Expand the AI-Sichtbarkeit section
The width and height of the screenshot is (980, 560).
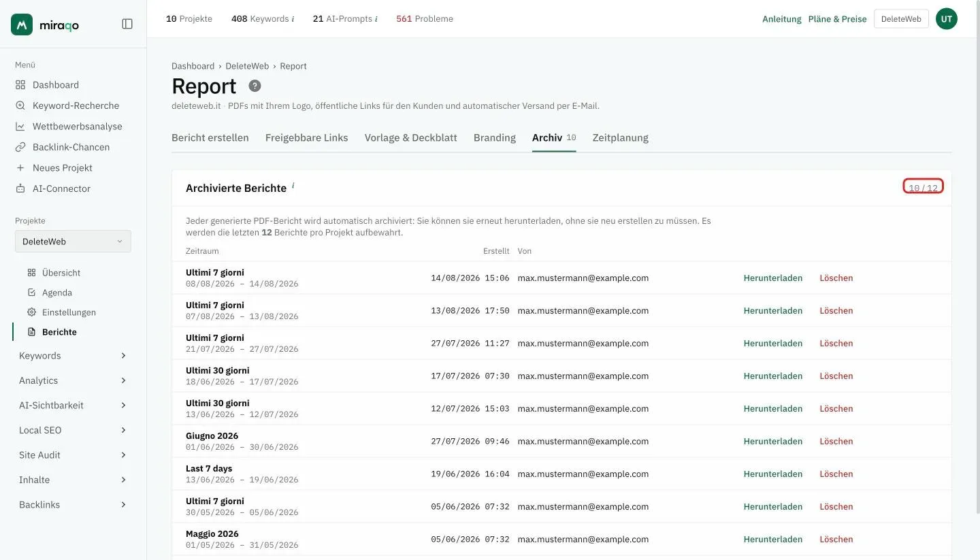click(x=73, y=406)
